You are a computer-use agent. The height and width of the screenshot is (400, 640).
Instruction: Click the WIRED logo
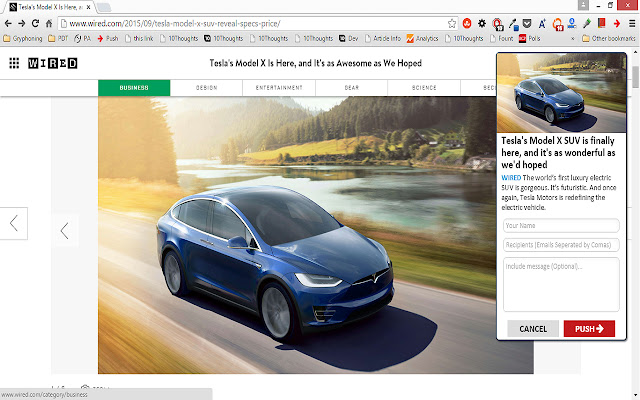(53, 63)
